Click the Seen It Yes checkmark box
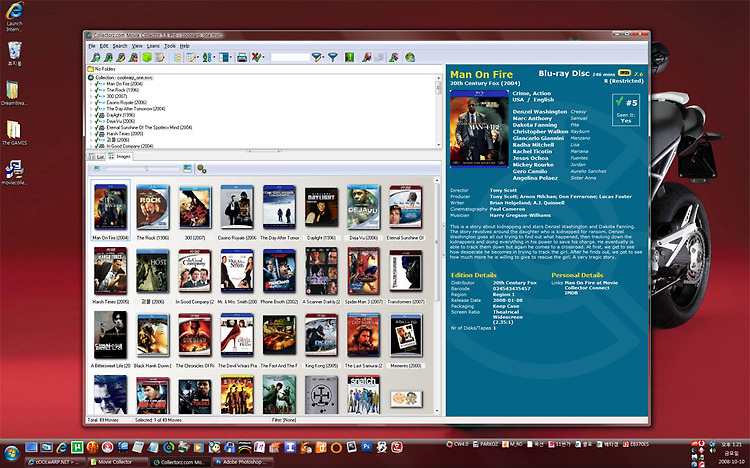The height and width of the screenshot is (468, 750). click(626, 110)
